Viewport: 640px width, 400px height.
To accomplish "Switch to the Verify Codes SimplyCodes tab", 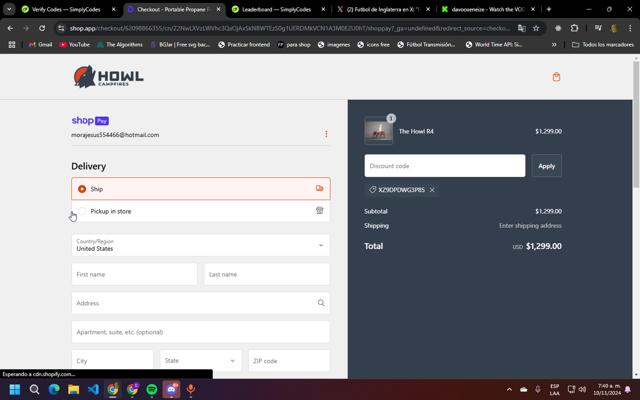I will coord(67,9).
